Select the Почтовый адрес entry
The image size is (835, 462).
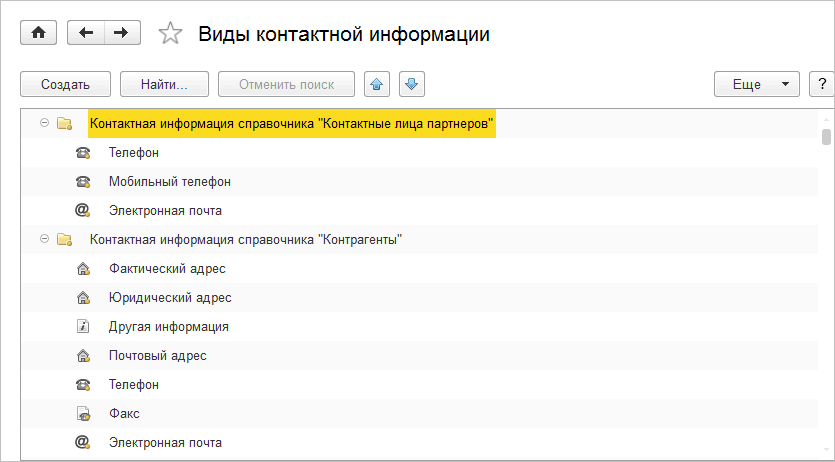coord(157,355)
